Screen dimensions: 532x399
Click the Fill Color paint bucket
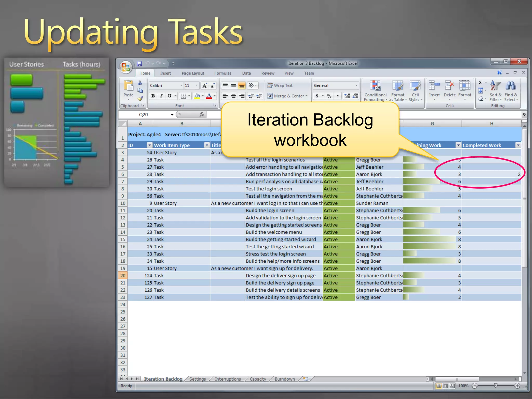coord(197,96)
